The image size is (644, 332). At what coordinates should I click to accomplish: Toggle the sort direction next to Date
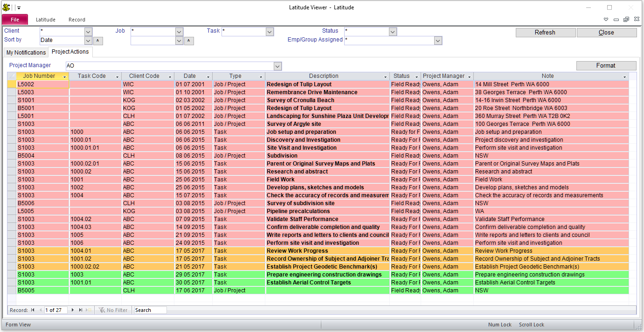pyautogui.click(x=98, y=41)
